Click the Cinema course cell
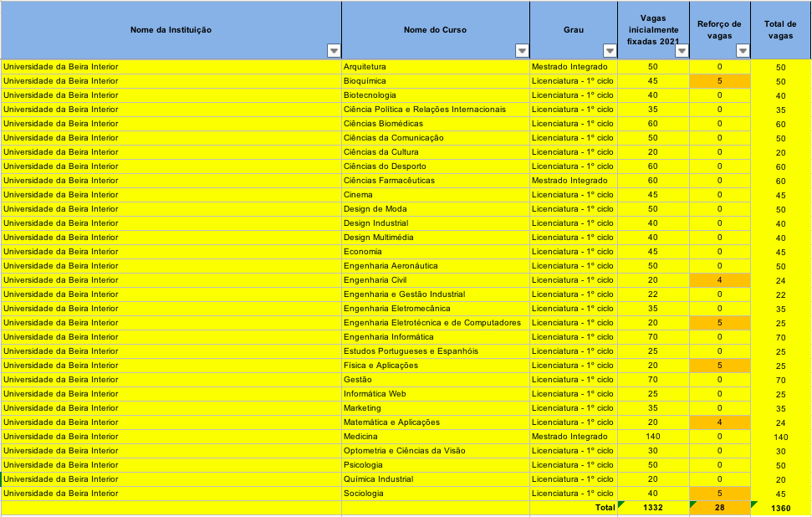This screenshot has width=812, height=517. (435, 195)
